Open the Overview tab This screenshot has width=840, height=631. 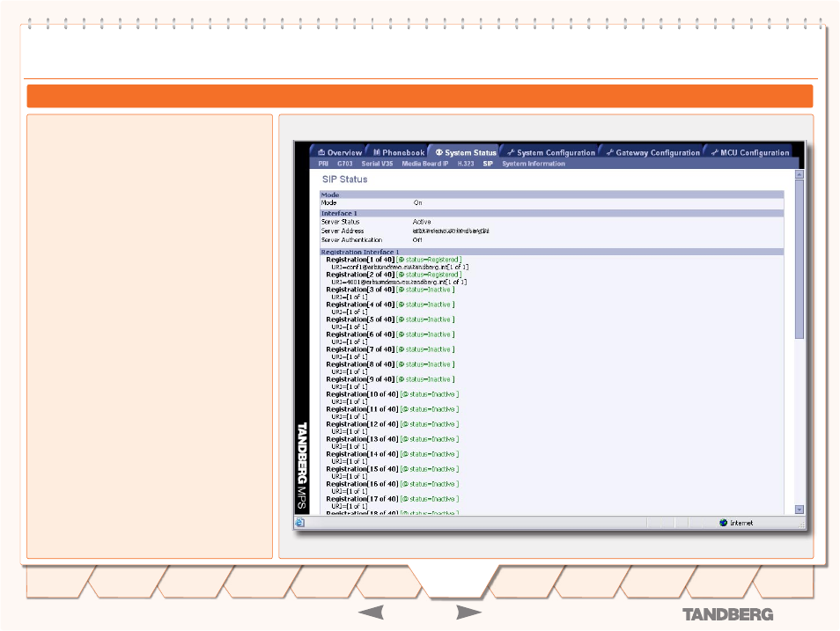[339, 152]
